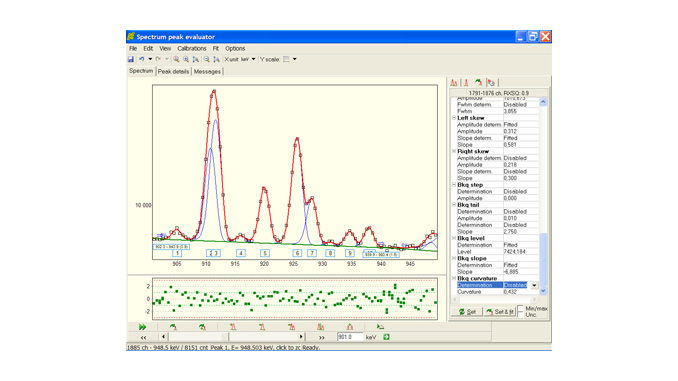Click the zoom out magnifier icon

[x=207, y=59]
